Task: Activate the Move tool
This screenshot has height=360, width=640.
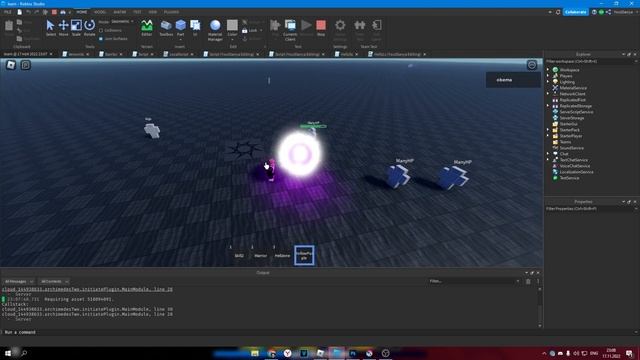Action: coord(64,28)
